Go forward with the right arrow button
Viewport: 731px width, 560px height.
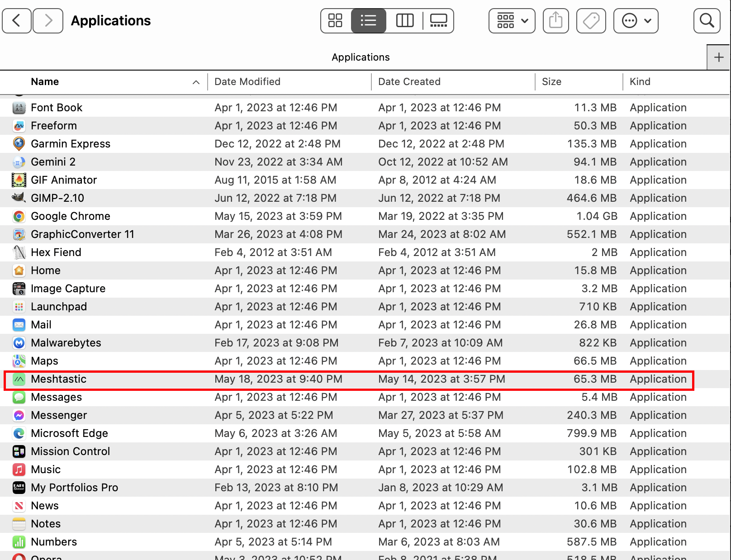48,21
